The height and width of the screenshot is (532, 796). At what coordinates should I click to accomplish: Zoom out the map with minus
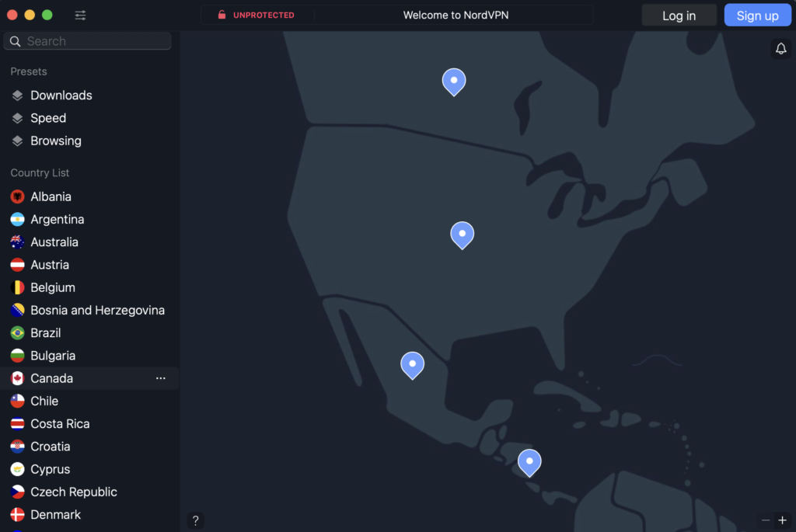pyautogui.click(x=766, y=520)
